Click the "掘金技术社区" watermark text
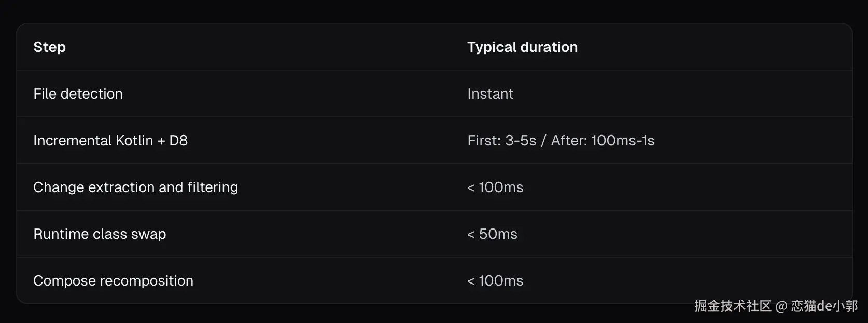Screen dimensions: 868x323 coord(733,306)
